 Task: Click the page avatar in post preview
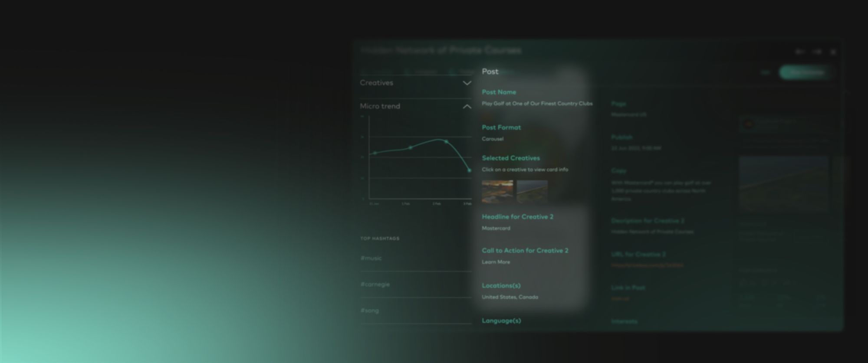tap(748, 124)
